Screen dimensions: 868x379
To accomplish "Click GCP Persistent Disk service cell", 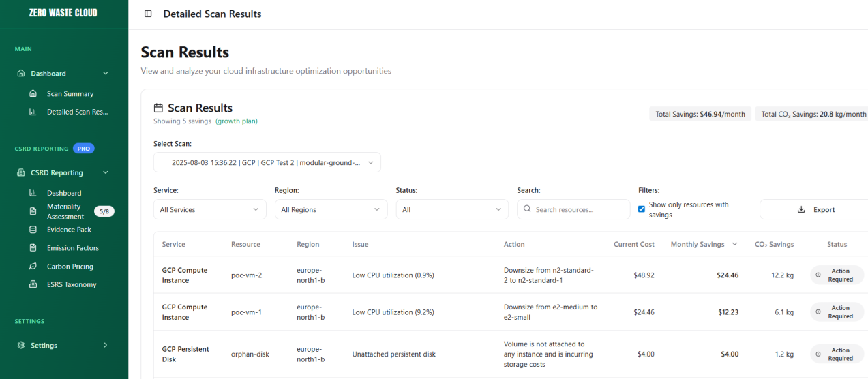I will [x=185, y=354].
